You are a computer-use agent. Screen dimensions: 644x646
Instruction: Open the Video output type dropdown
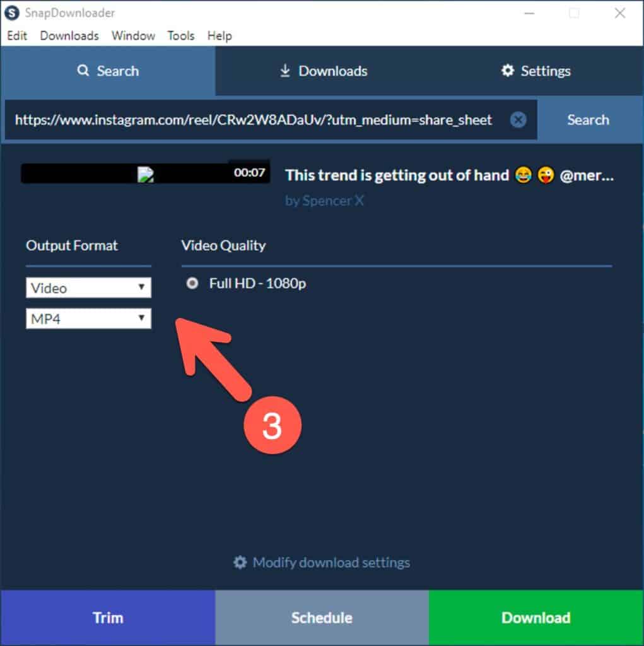[x=88, y=288]
